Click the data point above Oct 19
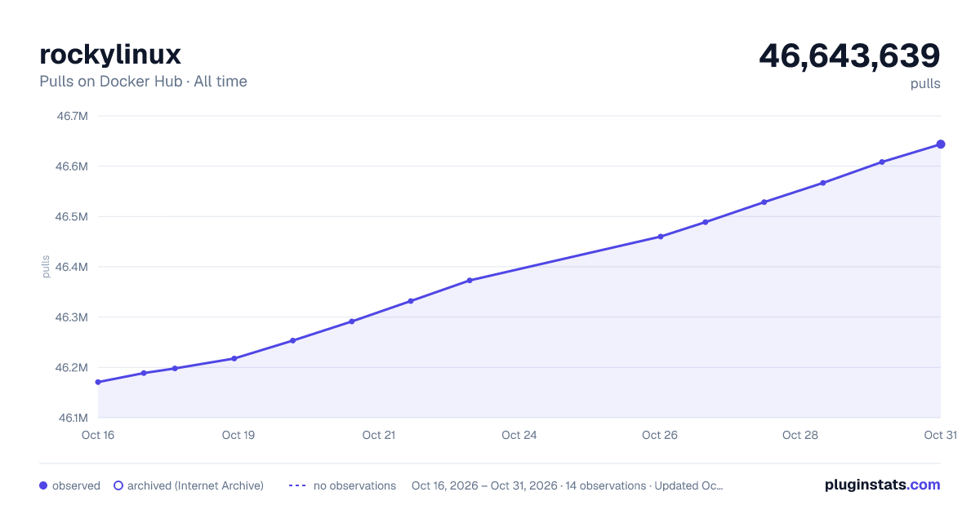Image resolution: width=980 pixels, height=514 pixels. click(234, 358)
